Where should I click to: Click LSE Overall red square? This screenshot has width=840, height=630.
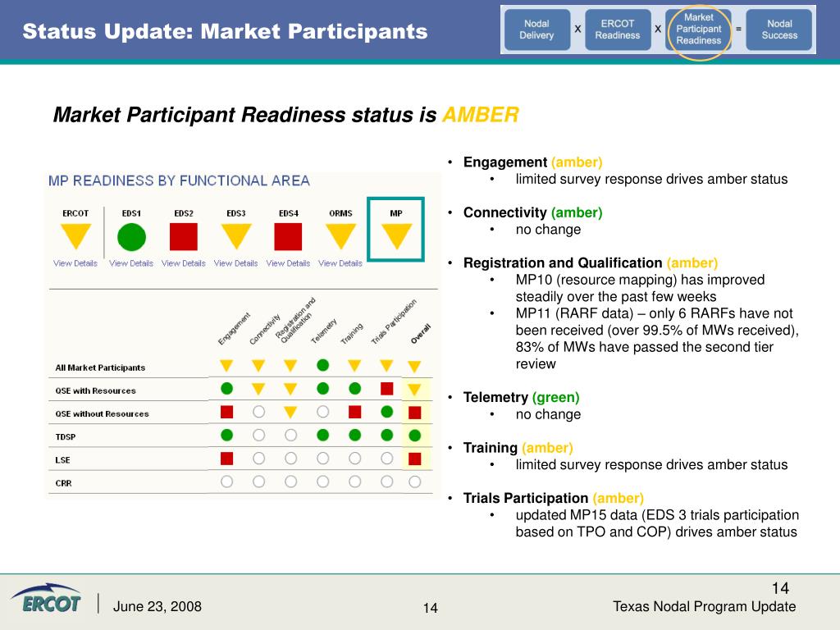[414, 459]
